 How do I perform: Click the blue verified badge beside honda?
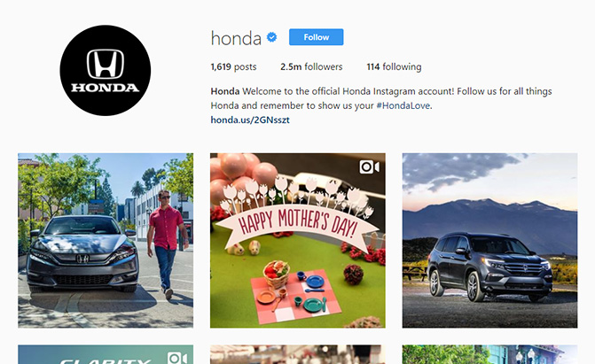[x=271, y=37]
